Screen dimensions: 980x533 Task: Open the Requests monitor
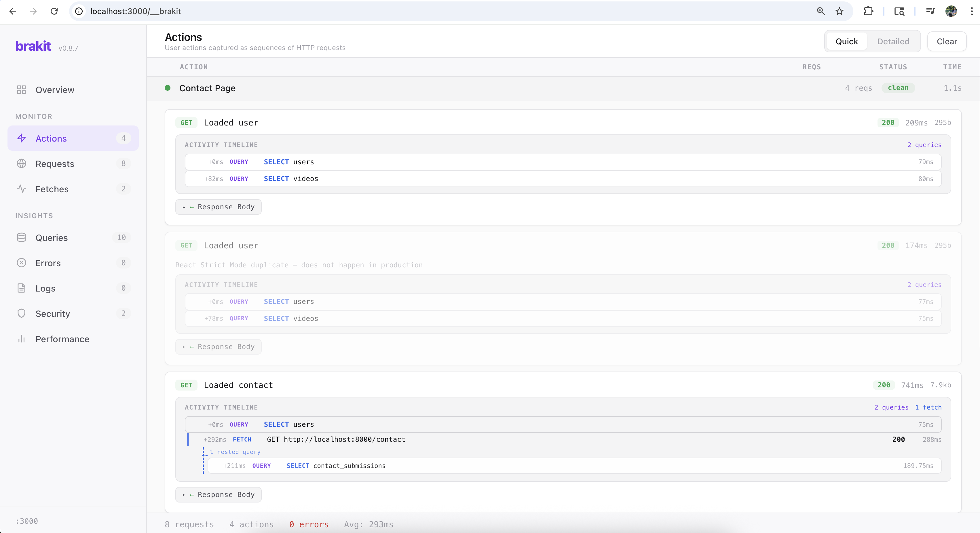pyautogui.click(x=54, y=163)
